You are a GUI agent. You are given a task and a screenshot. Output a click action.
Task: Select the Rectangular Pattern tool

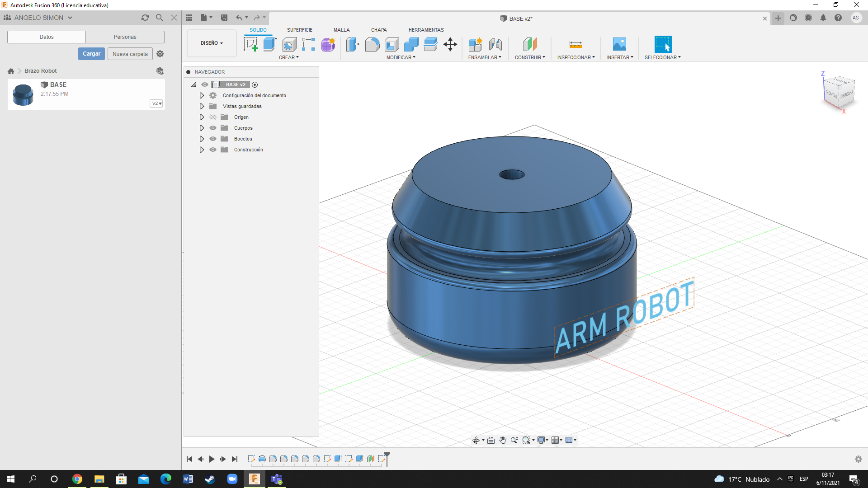(x=308, y=44)
